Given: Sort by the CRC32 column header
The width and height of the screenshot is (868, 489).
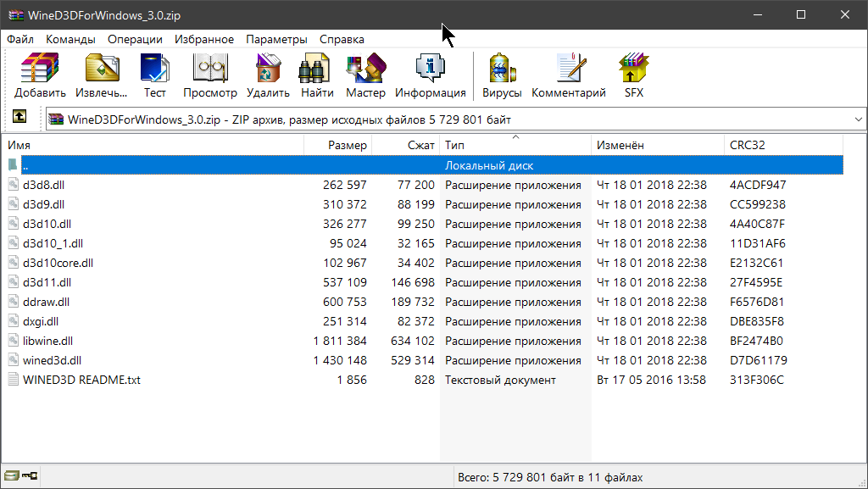Looking at the screenshot, I should click(783, 145).
